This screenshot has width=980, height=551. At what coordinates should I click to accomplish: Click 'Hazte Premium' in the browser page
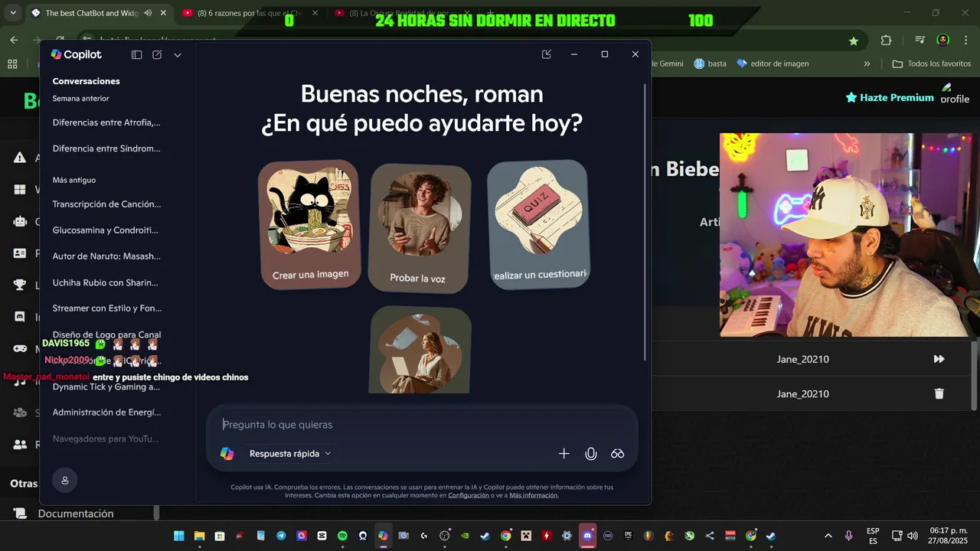click(x=890, y=97)
